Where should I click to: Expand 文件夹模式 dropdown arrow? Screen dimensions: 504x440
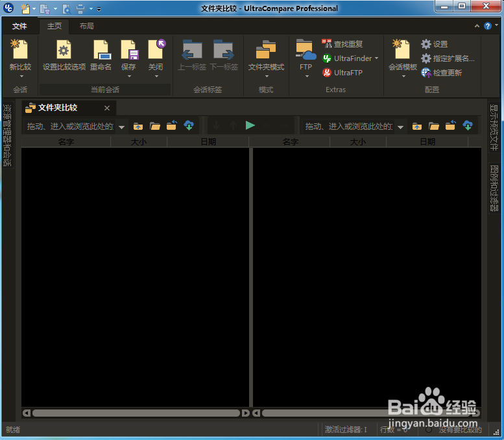267,76
